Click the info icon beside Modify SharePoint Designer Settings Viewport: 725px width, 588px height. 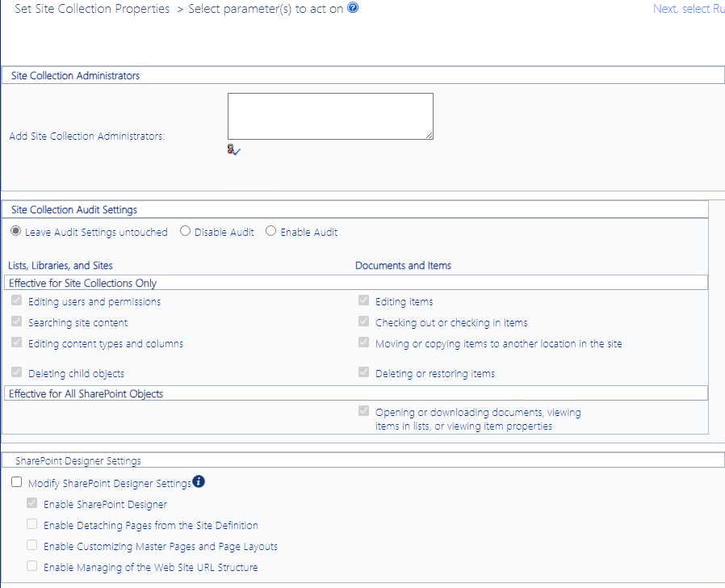tap(199, 481)
